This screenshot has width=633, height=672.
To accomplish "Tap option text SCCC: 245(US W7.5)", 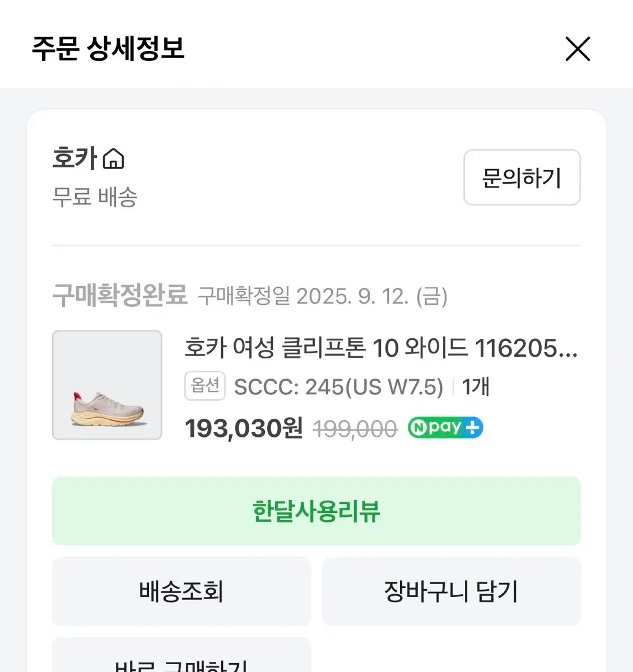I will tap(338, 387).
